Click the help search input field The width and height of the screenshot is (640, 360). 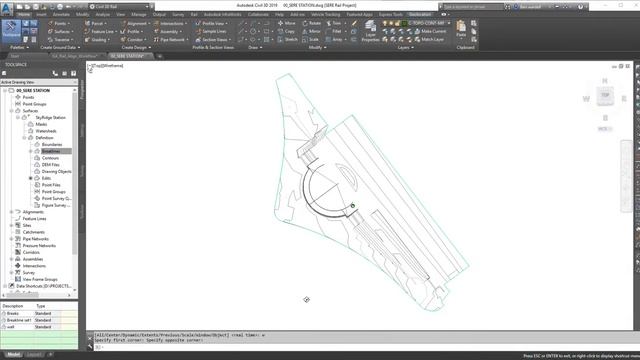[x=473, y=7]
